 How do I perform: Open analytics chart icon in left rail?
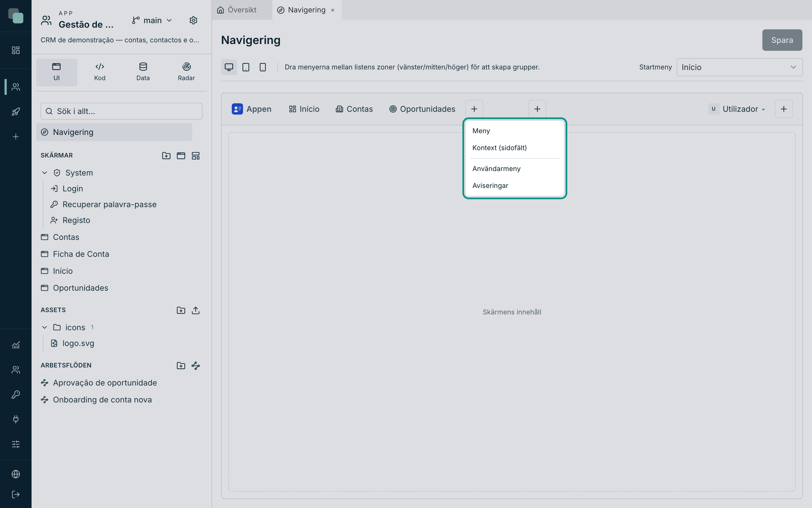click(x=16, y=345)
